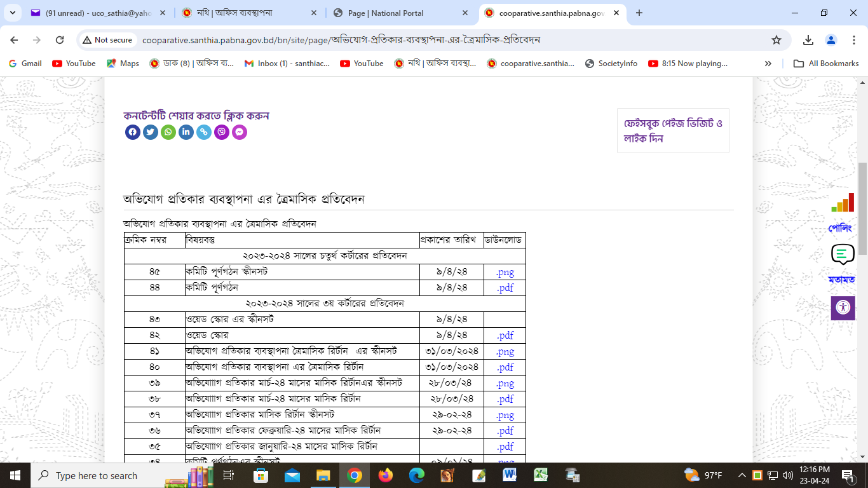Open the accessibility tools widget
Viewport: 868px width, 488px height.
(843, 308)
